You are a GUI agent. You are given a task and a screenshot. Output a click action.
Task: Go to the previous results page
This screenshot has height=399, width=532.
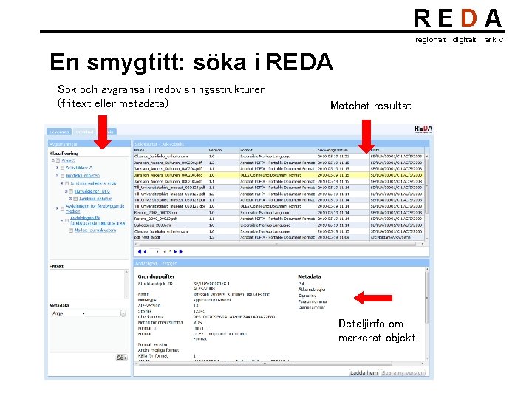tap(146, 252)
